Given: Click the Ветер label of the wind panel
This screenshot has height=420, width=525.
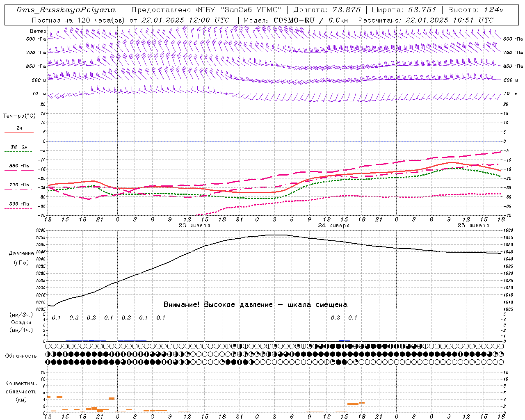Looking at the screenshot, I should click(x=38, y=31).
